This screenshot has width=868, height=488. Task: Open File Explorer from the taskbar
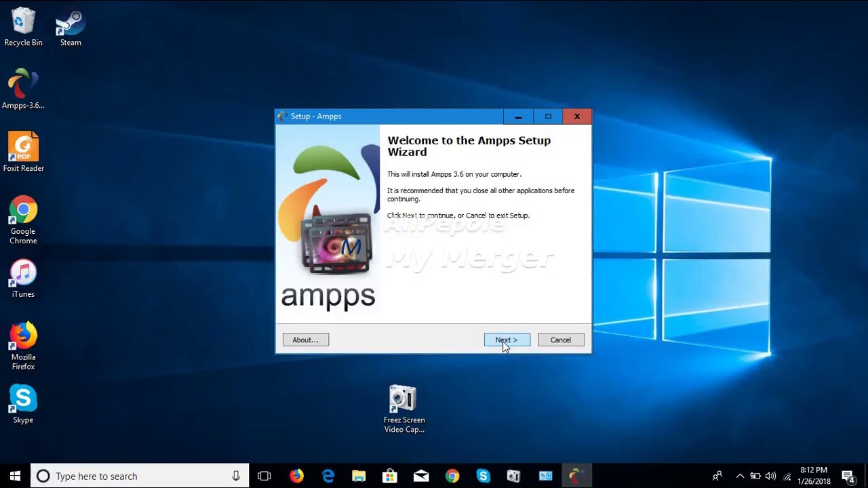pyautogui.click(x=359, y=476)
